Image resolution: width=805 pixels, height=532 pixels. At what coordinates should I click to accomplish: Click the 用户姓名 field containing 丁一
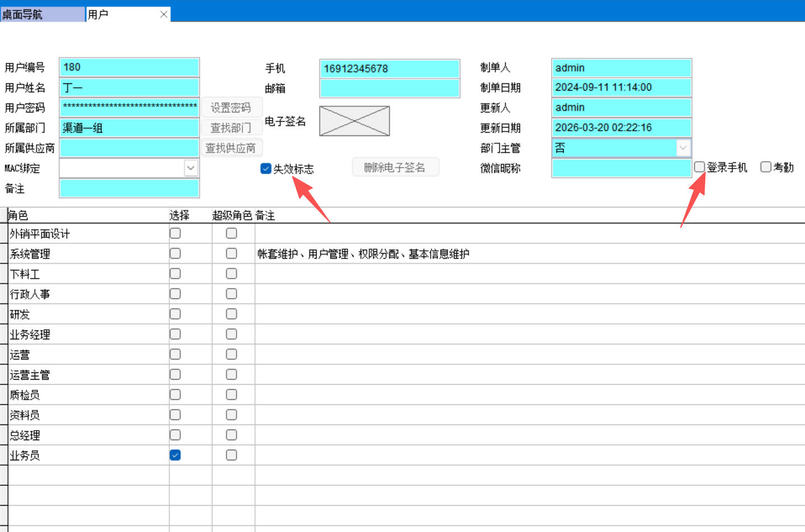129,87
